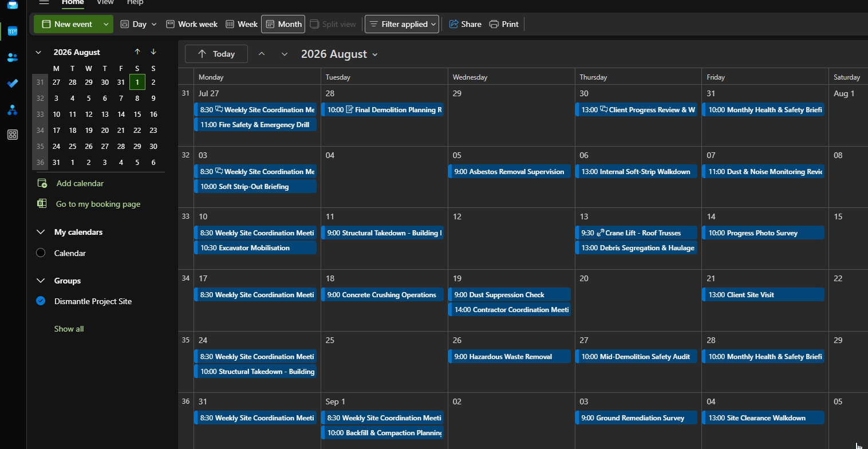Switch to Day view

click(x=133, y=24)
